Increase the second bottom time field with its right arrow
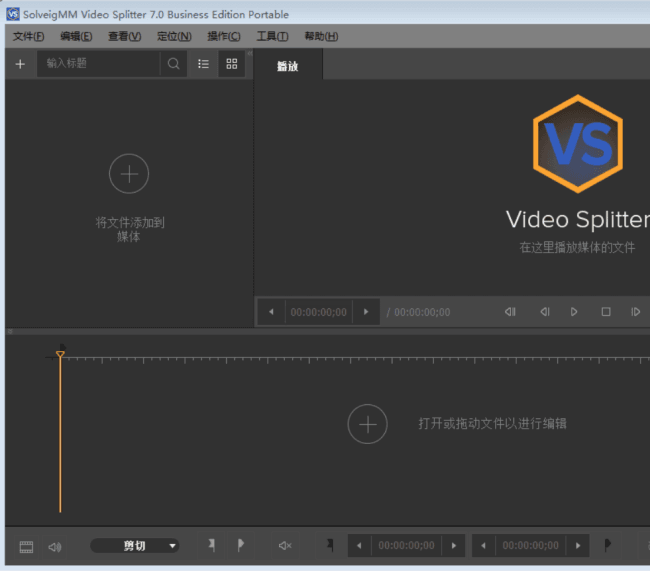Viewport: 650px width, 571px height. click(x=578, y=546)
